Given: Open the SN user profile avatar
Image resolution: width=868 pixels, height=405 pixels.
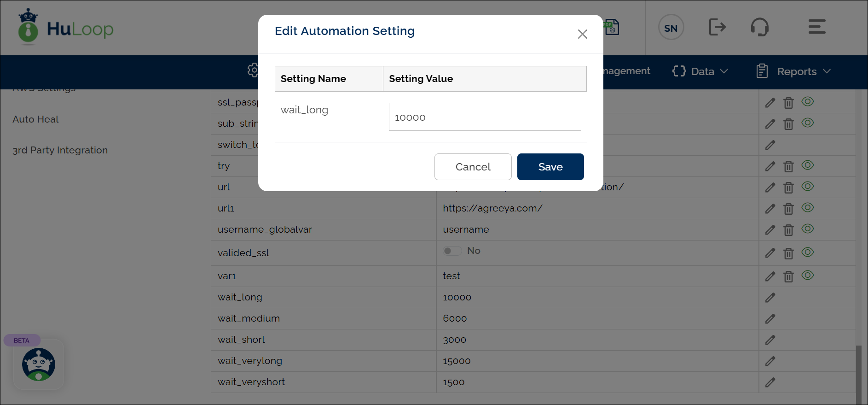Looking at the screenshot, I should [671, 28].
